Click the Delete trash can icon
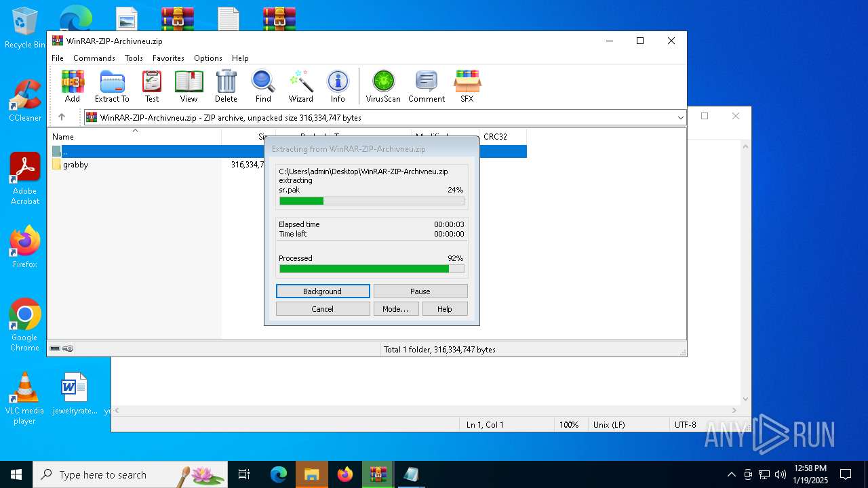This screenshot has width=868, height=488. click(x=226, y=86)
